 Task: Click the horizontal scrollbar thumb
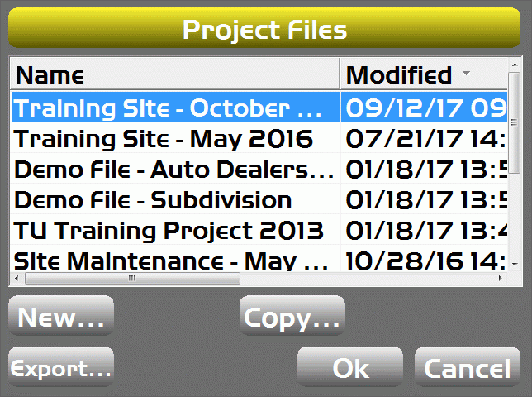pyautogui.click(x=132, y=279)
